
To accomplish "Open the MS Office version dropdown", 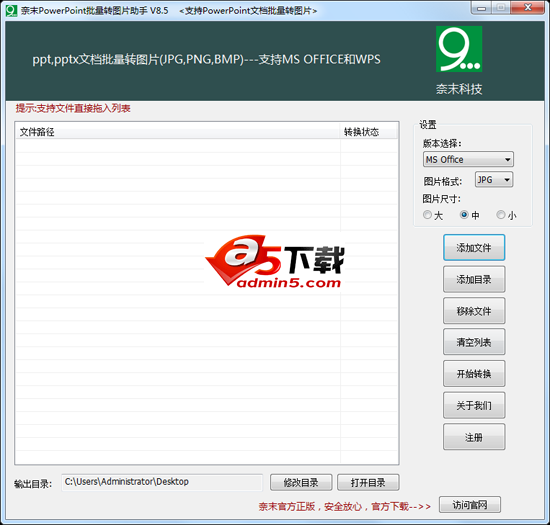I will click(x=468, y=160).
